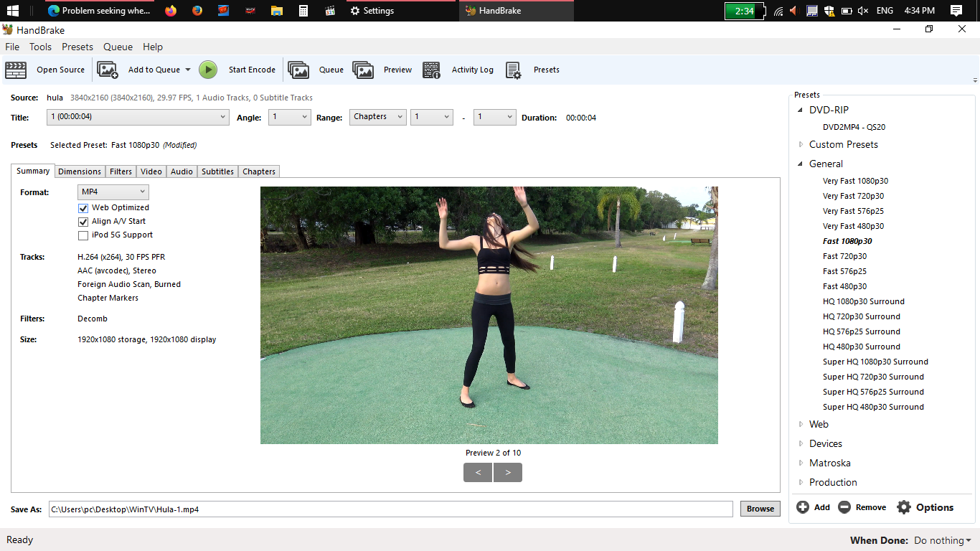Click the Add preset plus icon
Image resolution: width=980 pixels, height=551 pixels.
coord(803,507)
